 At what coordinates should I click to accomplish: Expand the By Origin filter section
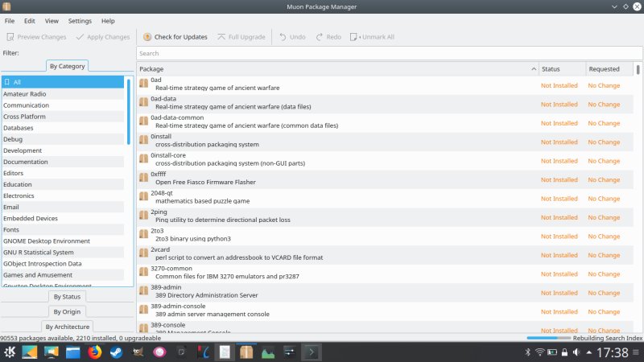coord(67,311)
